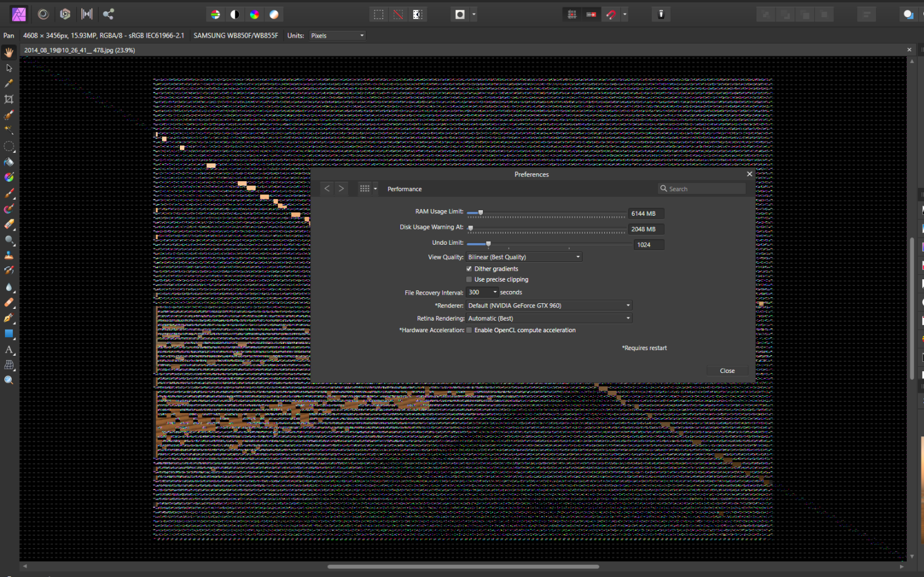Open the Mesh Warp tool
Viewport: 924px width, 577px height.
[x=9, y=364]
